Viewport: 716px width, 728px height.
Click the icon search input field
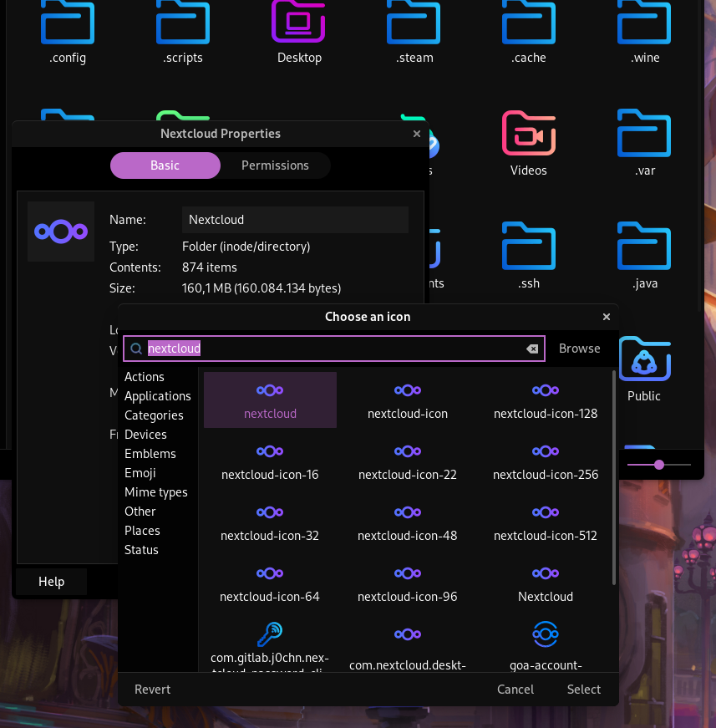coord(334,349)
